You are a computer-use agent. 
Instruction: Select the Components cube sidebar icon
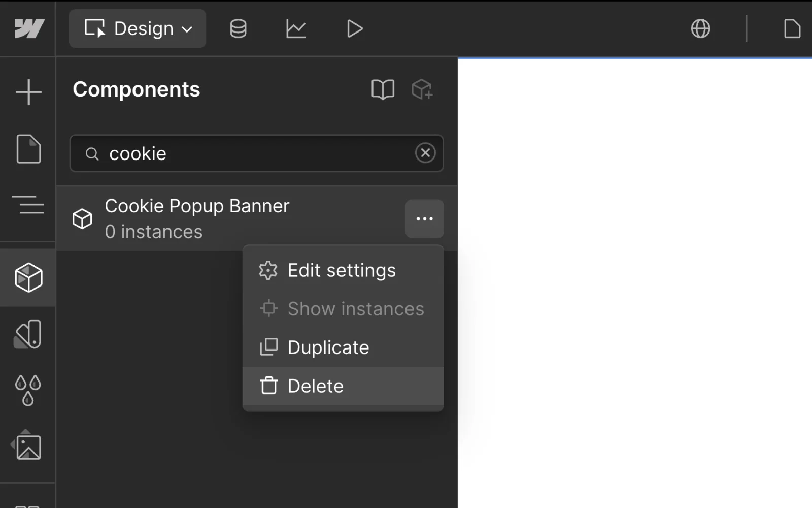tap(28, 278)
